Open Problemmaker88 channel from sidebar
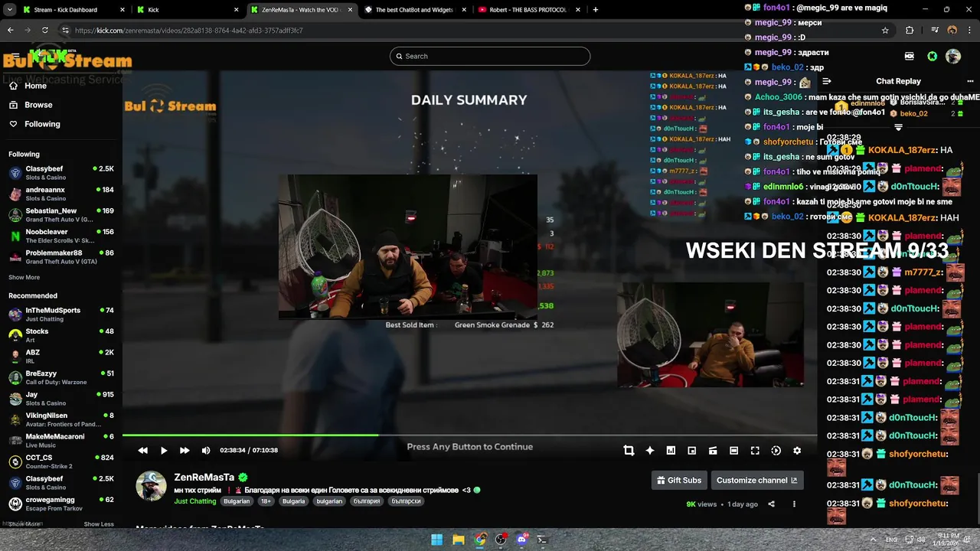The image size is (980, 551). click(x=61, y=256)
